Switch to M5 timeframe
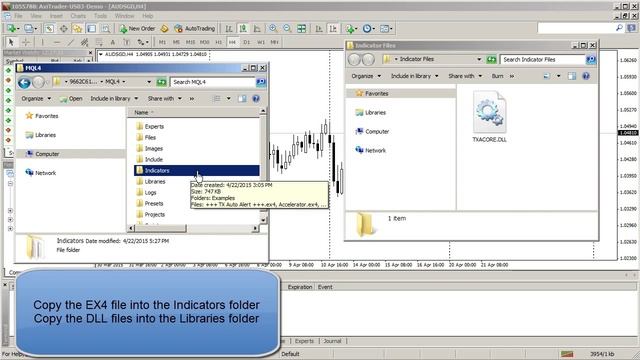This screenshot has height=360, width=640. 176,42
